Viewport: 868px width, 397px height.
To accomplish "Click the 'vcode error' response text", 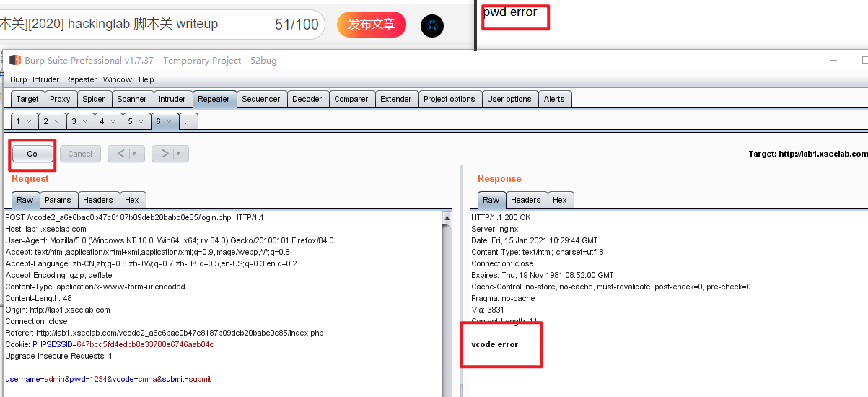I will coord(495,344).
